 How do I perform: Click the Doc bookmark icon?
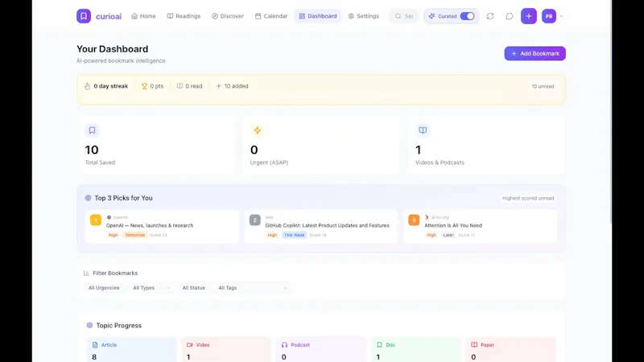click(x=379, y=345)
